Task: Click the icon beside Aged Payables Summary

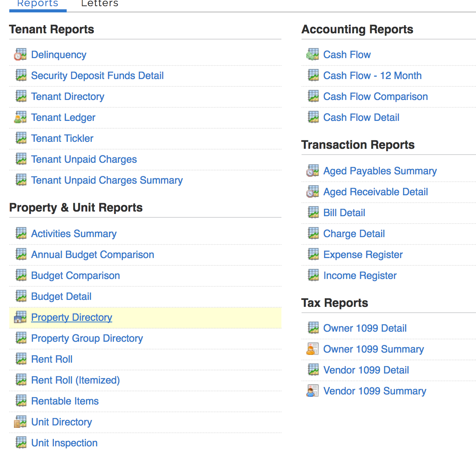Action: [x=312, y=171]
